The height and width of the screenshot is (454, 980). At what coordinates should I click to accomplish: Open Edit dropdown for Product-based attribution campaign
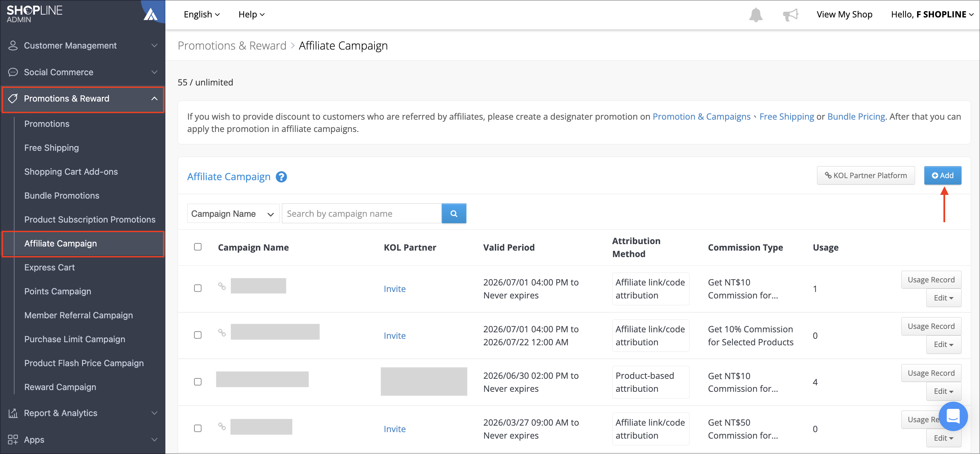pos(943,391)
